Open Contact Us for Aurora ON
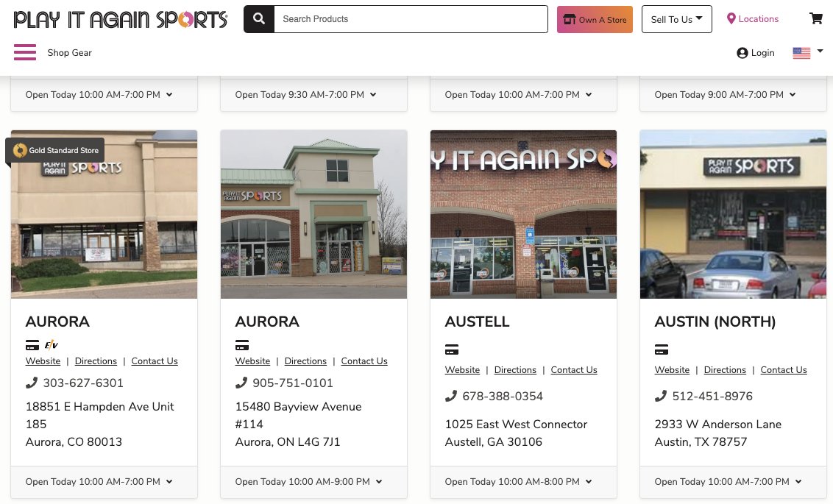833x504 pixels. pyautogui.click(x=364, y=361)
